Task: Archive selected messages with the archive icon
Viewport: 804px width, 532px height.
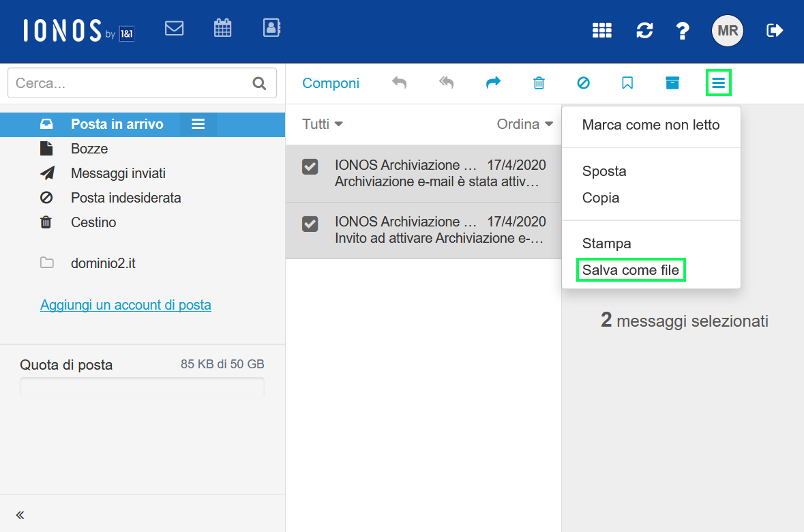Action: tap(672, 83)
